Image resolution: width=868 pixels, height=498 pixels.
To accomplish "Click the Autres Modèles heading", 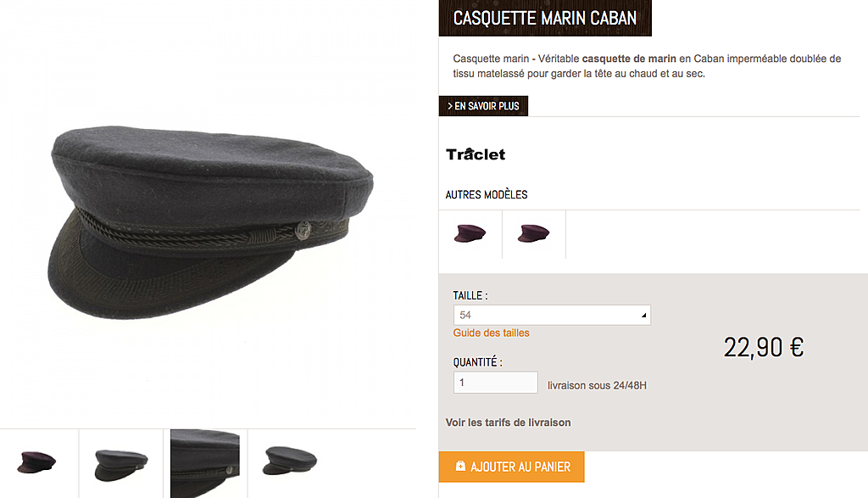I will (x=487, y=195).
